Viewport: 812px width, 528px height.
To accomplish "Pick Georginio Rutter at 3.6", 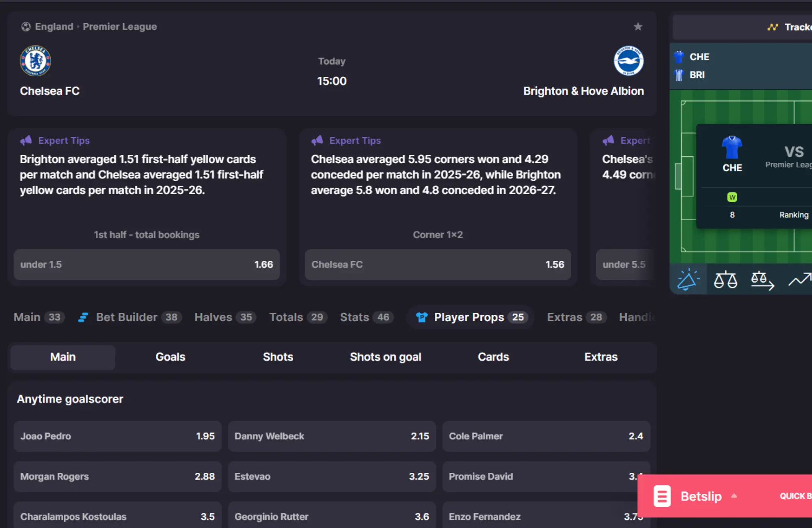I will click(x=332, y=516).
